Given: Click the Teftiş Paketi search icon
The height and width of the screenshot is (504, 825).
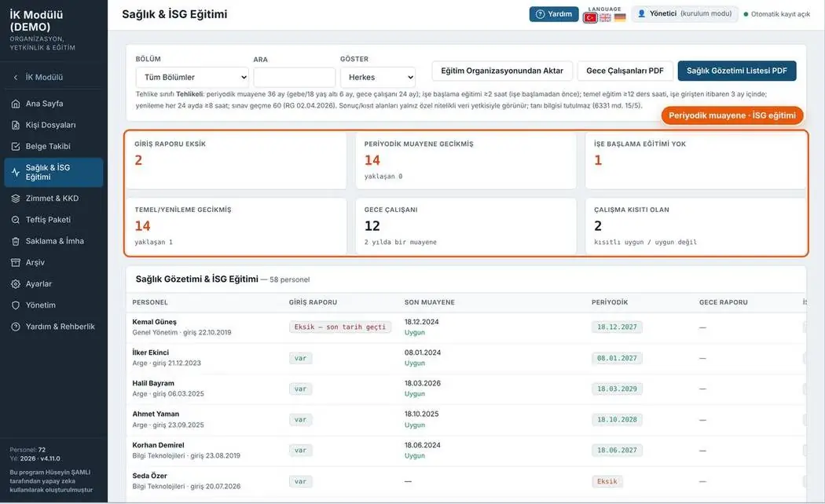Looking at the screenshot, I should point(16,220).
